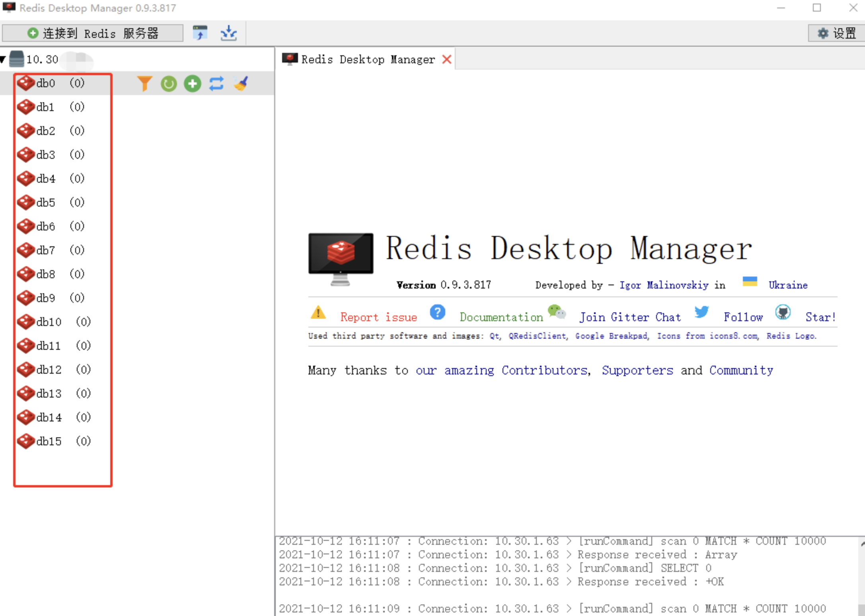Reload db0 keys with the green refresh icon
865x616 pixels.
tap(169, 84)
